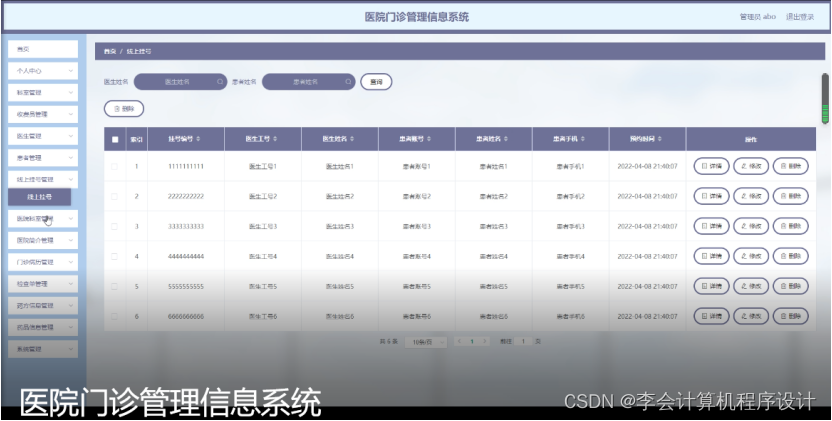The width and height of the screenshot is (832, 421).
Task: Go to previous page arrow in pagination
Action: coord(459,341)
